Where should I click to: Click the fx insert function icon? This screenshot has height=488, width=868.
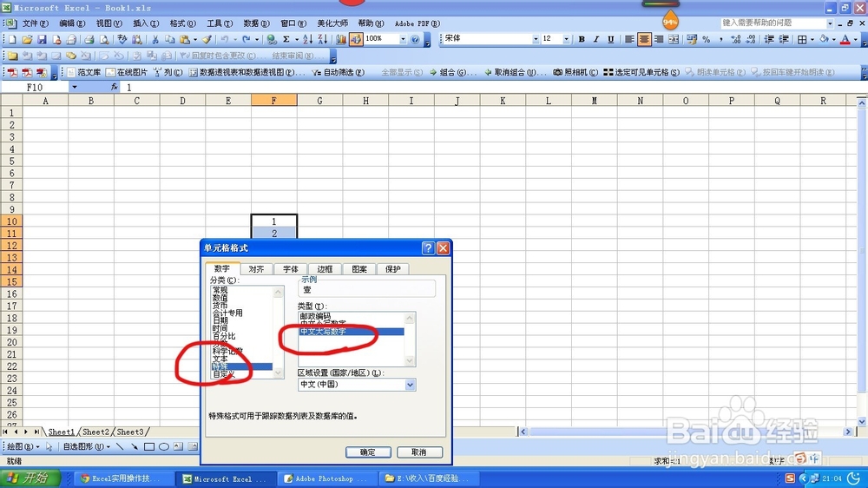click(x=114, y=87)
